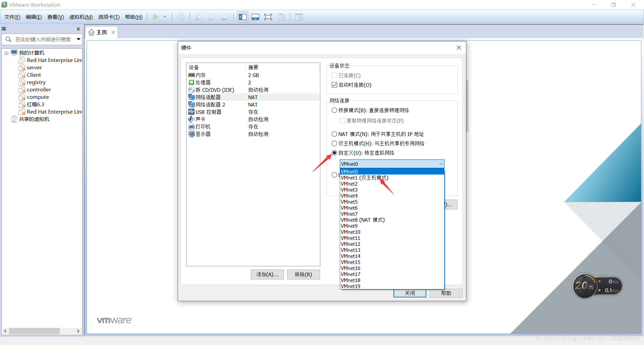Select the 处理器 processor device row
The height and width of the screenshot is (345, 644).
click(253, 82)
